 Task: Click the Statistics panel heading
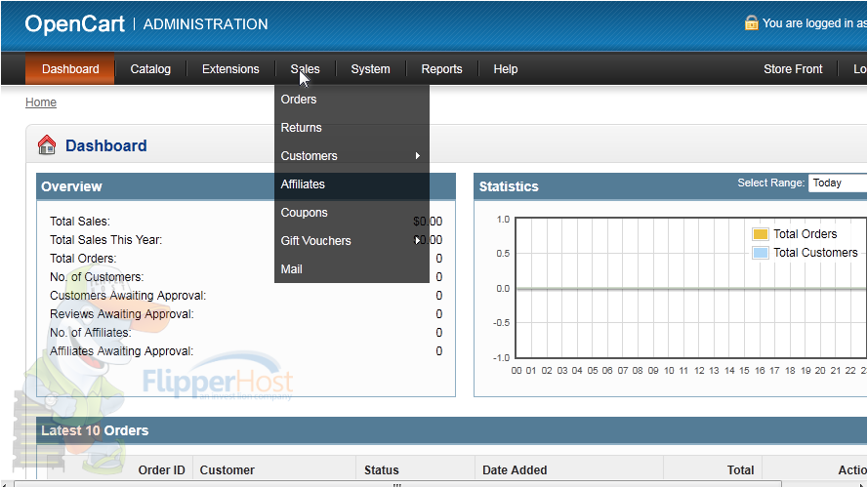(509, 186)
